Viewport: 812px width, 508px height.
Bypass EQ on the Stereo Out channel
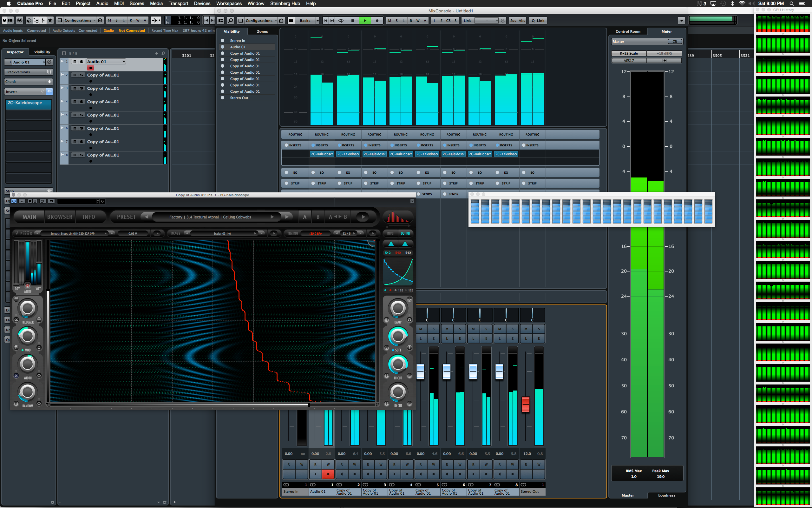(524, 173)
